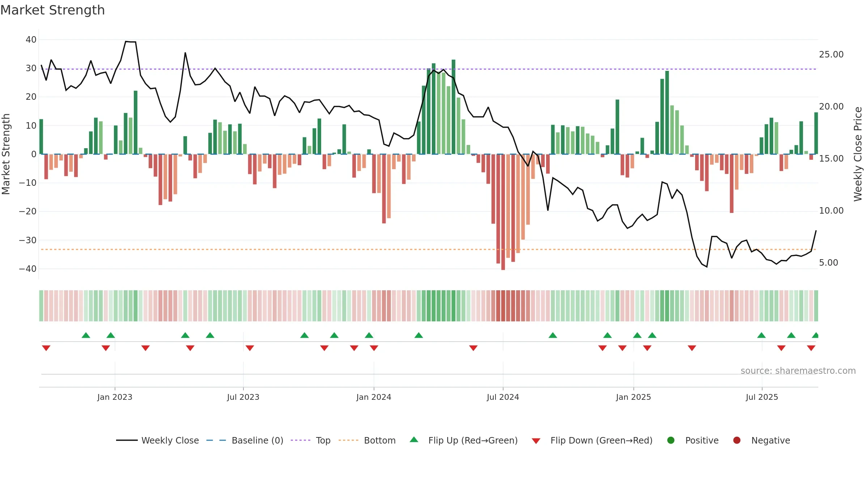Screen dimensions: 868x488
Task: Toggle the Positive legend entry
Action: click(693, 440)
